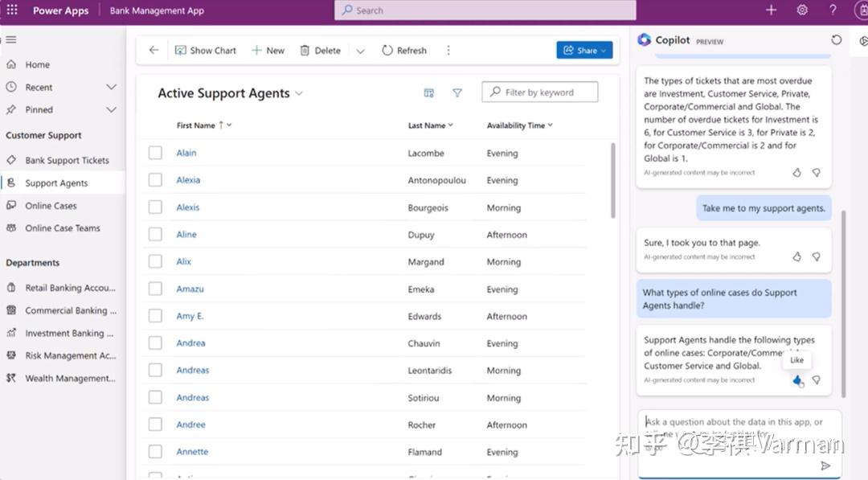Click the Share button

tap(584, 50)
